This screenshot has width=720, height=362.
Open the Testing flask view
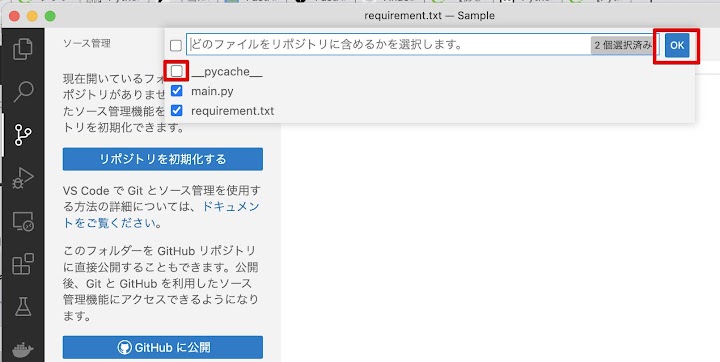(23, 306)
